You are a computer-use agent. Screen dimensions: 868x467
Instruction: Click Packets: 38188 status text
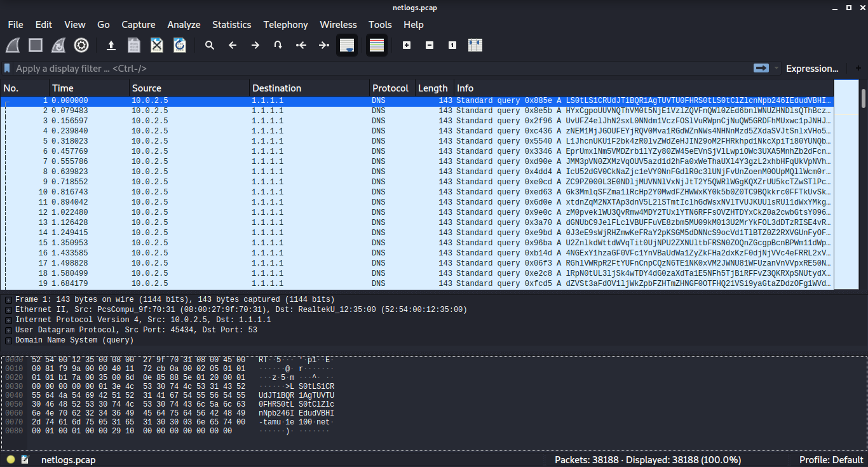[x=648, y=459]
